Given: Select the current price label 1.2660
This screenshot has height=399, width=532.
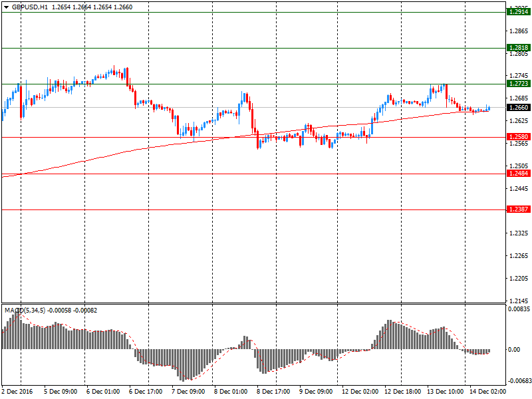Looking at the screenshot, I should coord(519,108).
